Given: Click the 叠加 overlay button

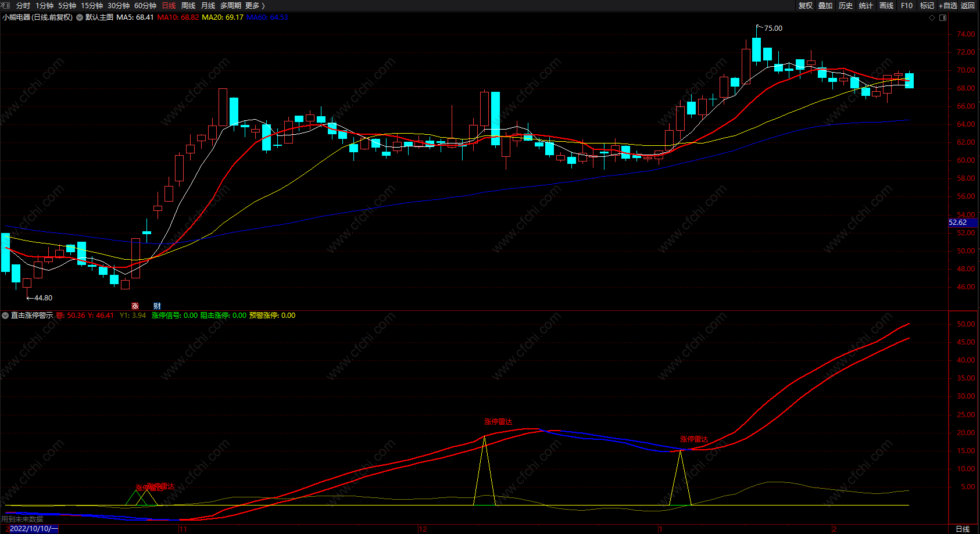Looking at the screenshot, I should coord(825,6).
